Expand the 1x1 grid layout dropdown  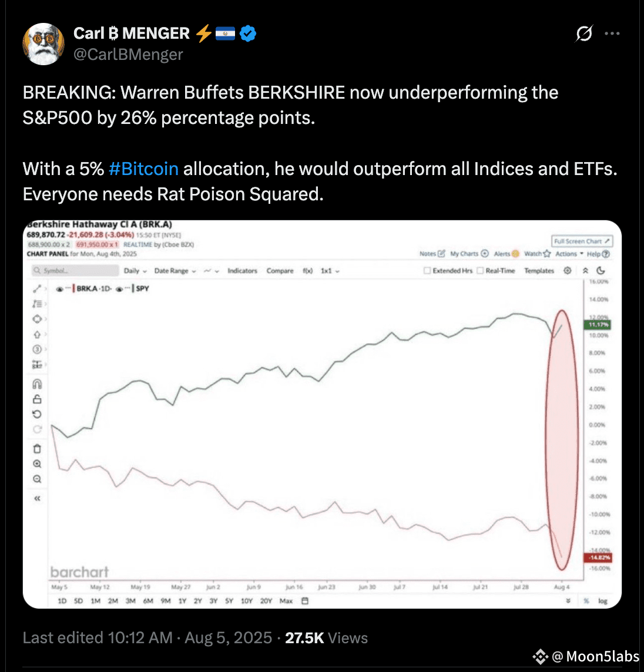point(330,271)
